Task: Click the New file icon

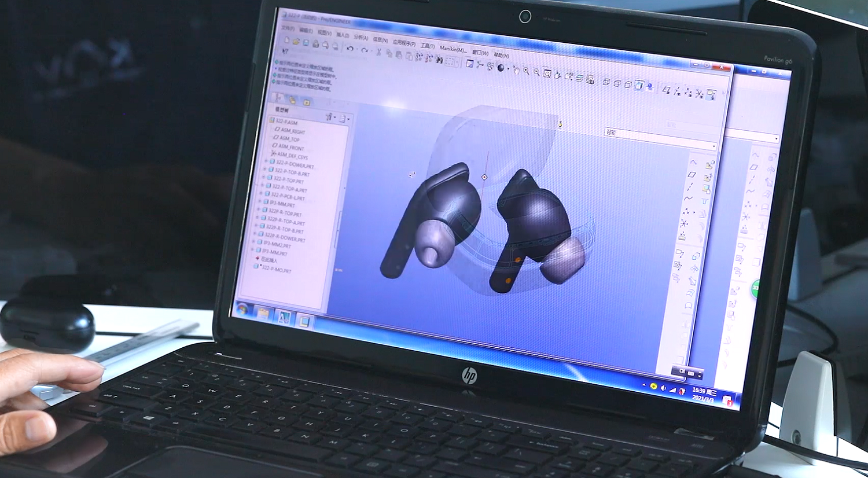Action: [287, 40]
